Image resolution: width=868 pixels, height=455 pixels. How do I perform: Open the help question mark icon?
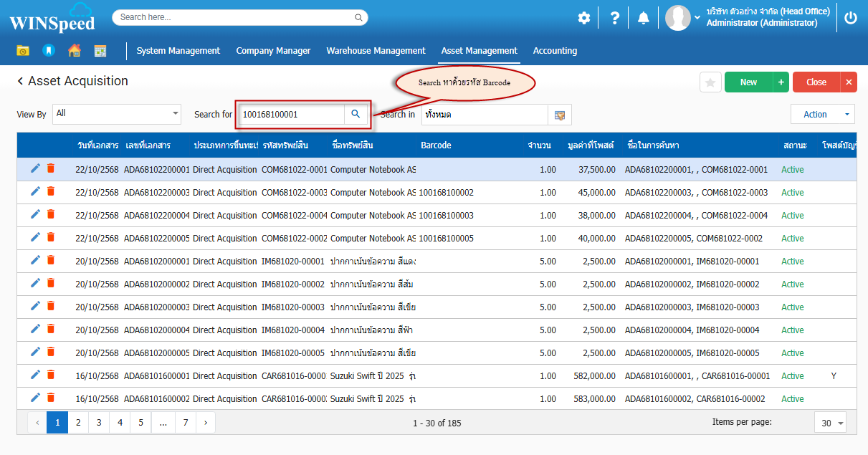pos(614,18)
